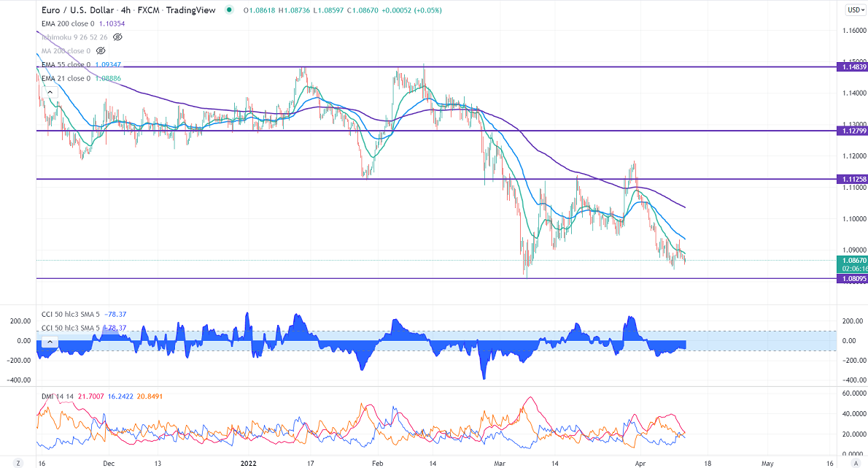Select the EMA 200 close 0 legend
This screenshot has height=468, width=868.
pyautogui.click(x=68, y=24)
